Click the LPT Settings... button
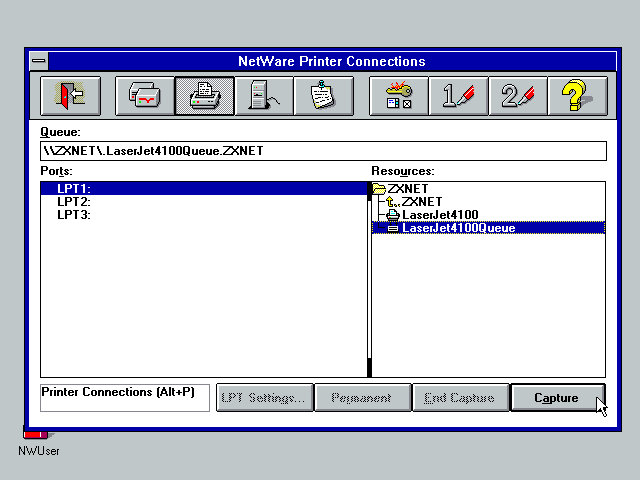The image size is (640, 480). tap(263, 398)
